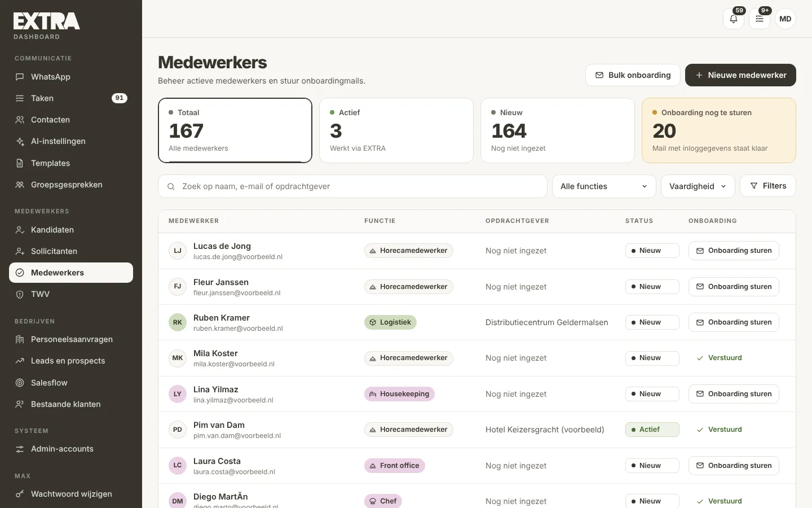Expand the Alle functies dropdown
The width and height of the screenshot is (812, 508).
pyautogui.click(x=604, y=186)
